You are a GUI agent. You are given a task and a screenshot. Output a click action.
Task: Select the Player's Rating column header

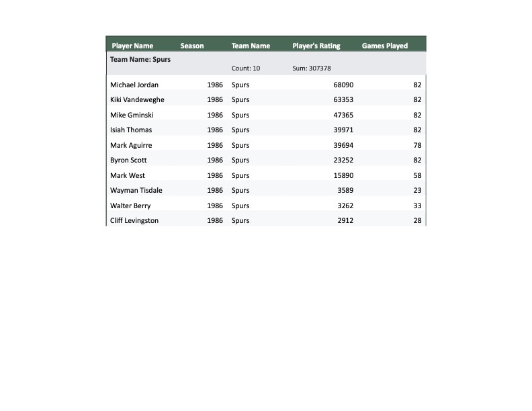(x=316, y=46)
